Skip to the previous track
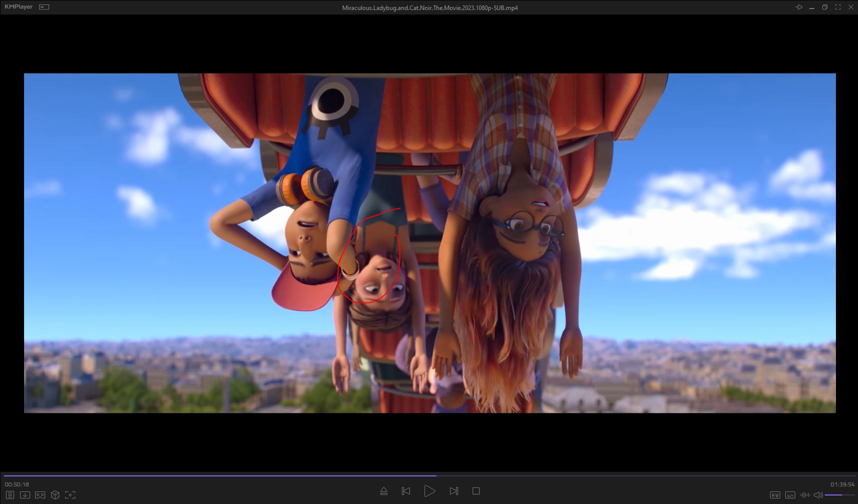858x504 pixels. [x=406, y=491]
